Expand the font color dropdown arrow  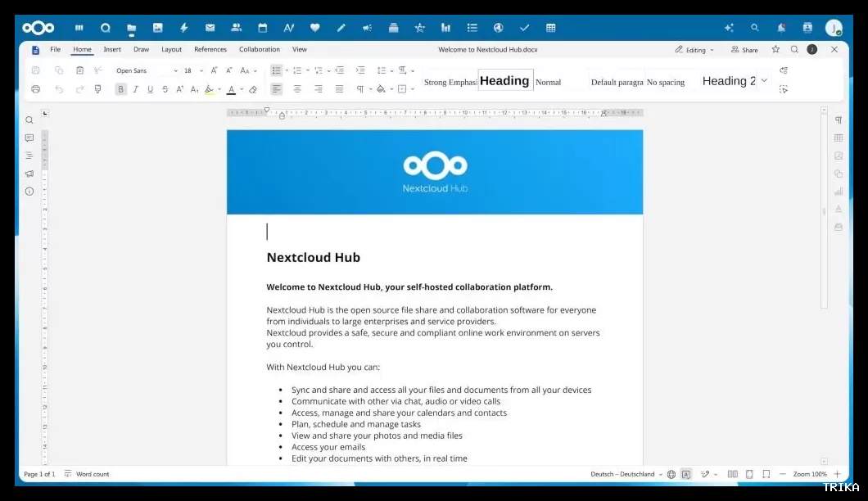(x=242, y=90)
